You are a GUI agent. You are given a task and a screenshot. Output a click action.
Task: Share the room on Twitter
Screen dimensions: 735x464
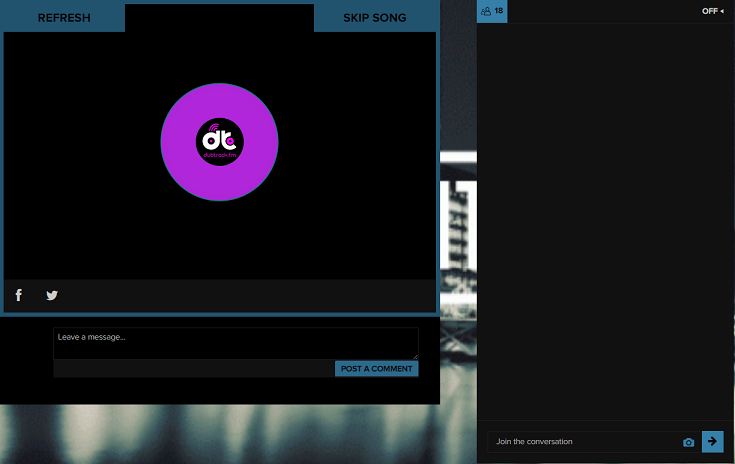[52, 295]
